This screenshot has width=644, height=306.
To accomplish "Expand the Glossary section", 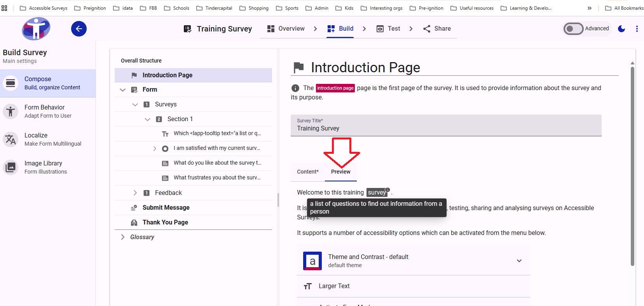I will [123, 237].
